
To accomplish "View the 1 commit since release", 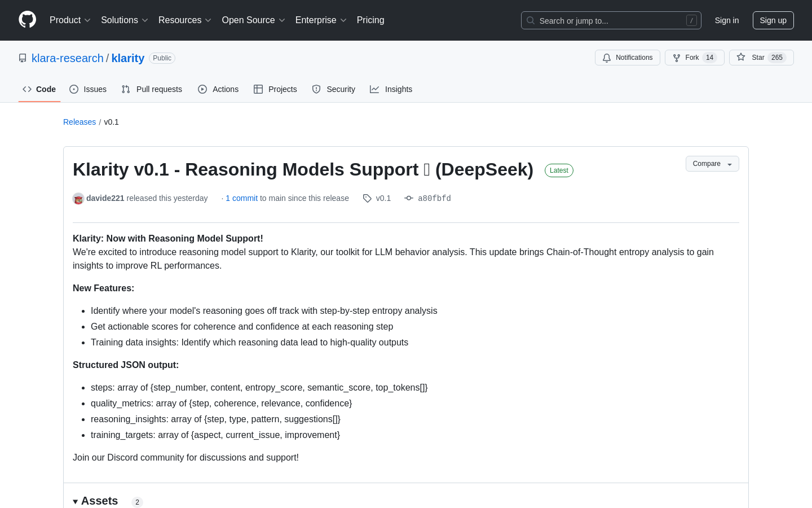I will pos(241,198).
